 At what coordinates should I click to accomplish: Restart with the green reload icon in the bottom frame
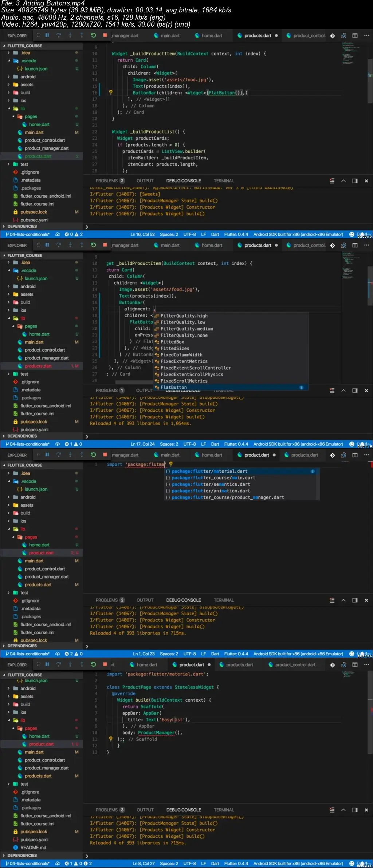click(93, 664)
